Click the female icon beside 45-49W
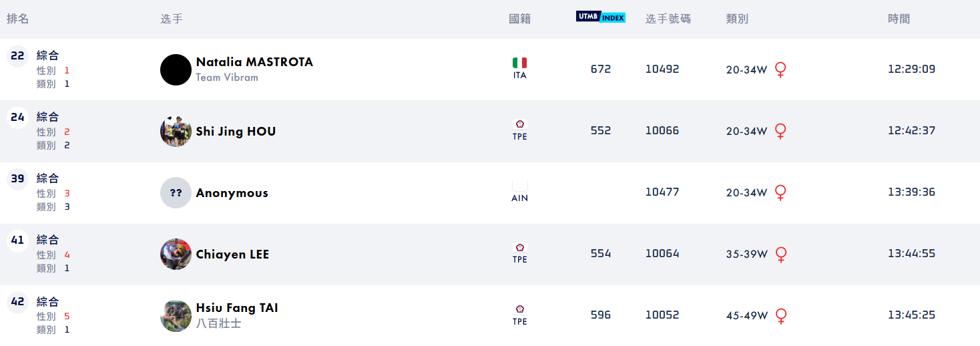This screenshot has height=346, width=980. click(x=780, y=315)
